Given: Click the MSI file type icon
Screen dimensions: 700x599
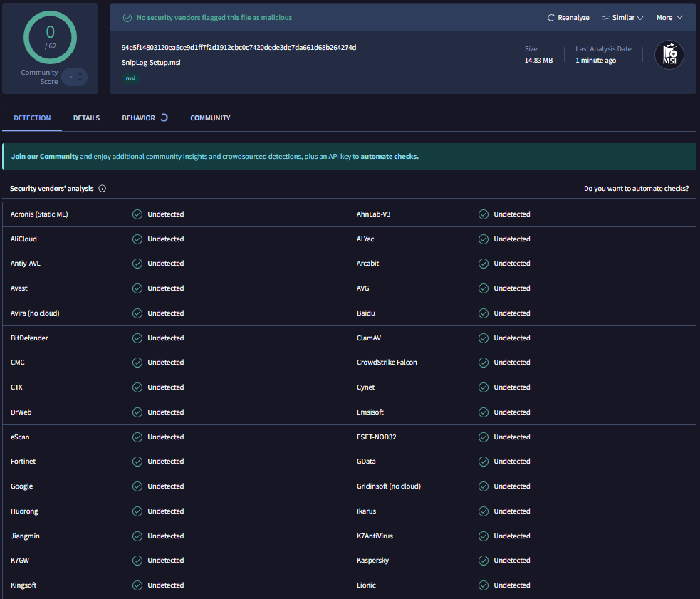Looking at the screenshot, I should coord(668,55).
